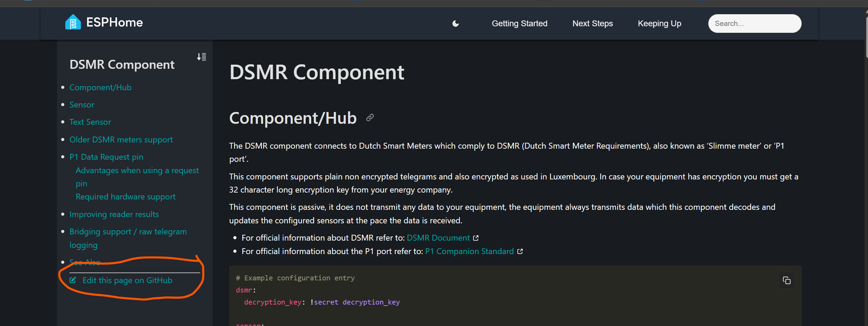The width and height of the screenshot is (868, 326).
Task: Click the ESPHome title text in header
Action: point(114,22)
